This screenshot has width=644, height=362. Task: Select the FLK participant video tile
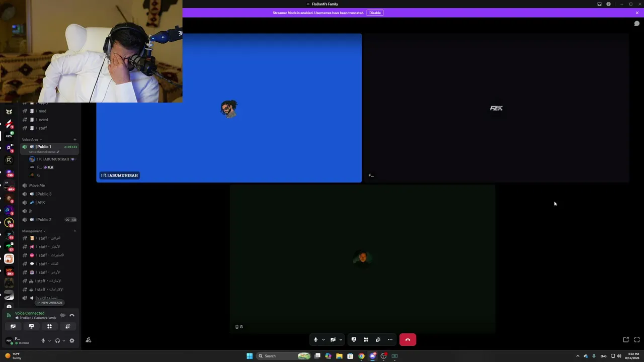[x=496, y=108]
